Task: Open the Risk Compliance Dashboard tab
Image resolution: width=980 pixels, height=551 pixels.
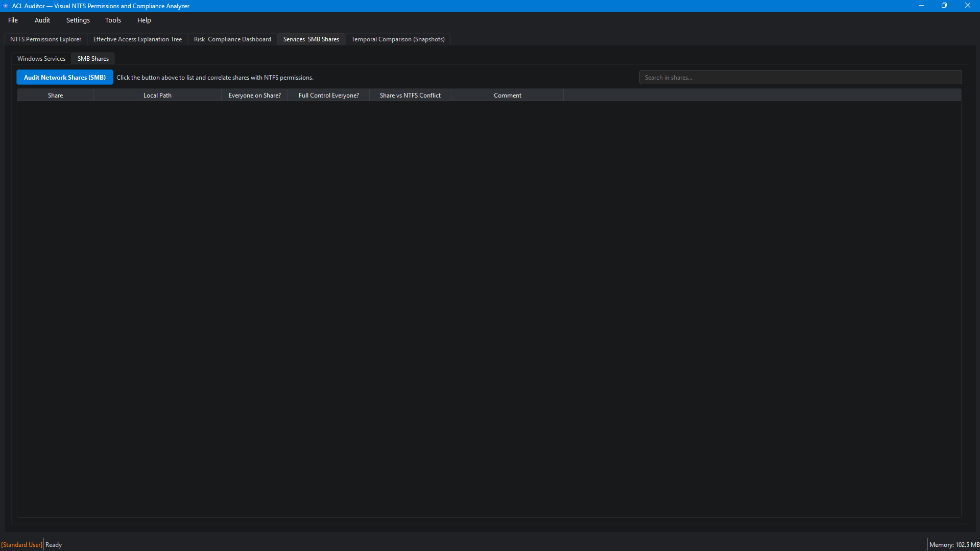Action: [232, 39]
